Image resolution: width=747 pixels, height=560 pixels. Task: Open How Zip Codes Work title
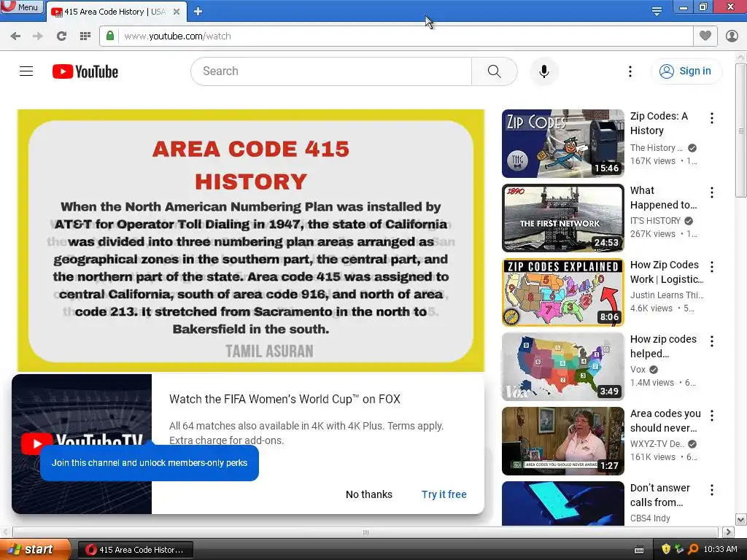coord(667,272)
